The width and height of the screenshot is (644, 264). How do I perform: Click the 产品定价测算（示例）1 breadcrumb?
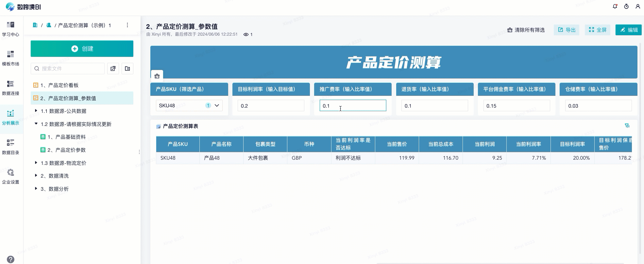(x=84, y=25)
